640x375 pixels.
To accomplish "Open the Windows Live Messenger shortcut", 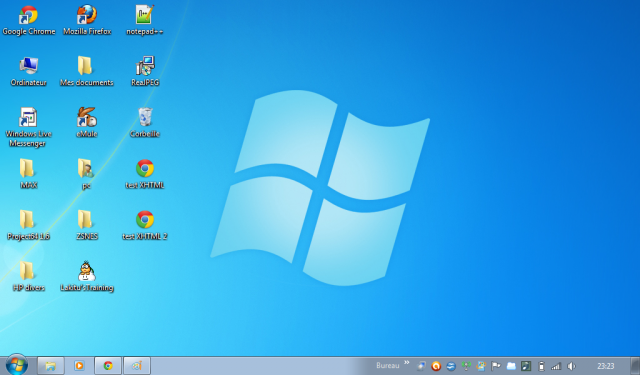I will click(x=29, y=127).
